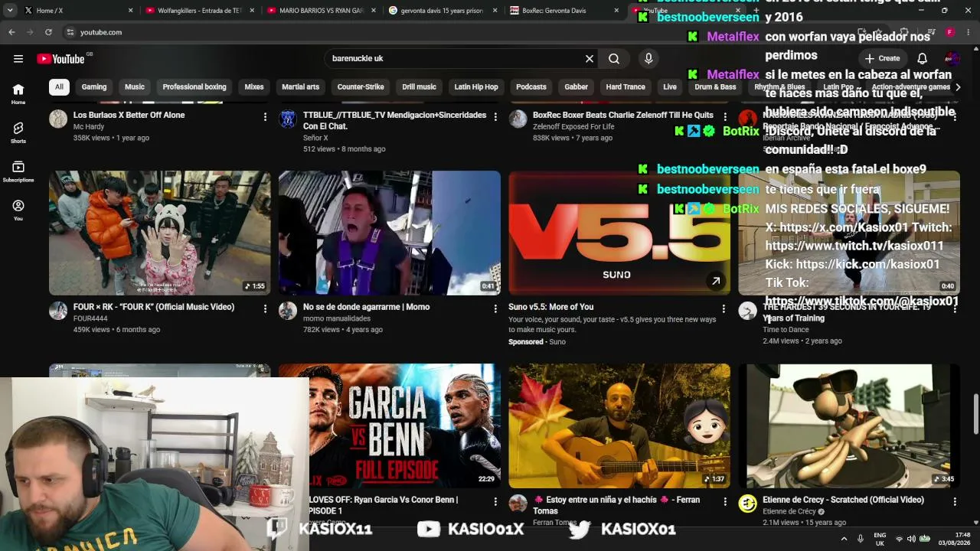Open Subscriptions in the left sidebar
This screenshot has width=980, height=551.
[x=18, y=171]
